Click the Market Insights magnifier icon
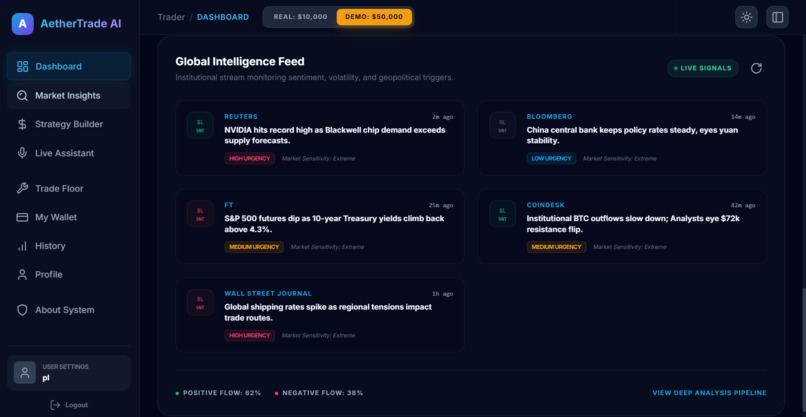Viewport: 806px width, 417px height. [22, 96]
